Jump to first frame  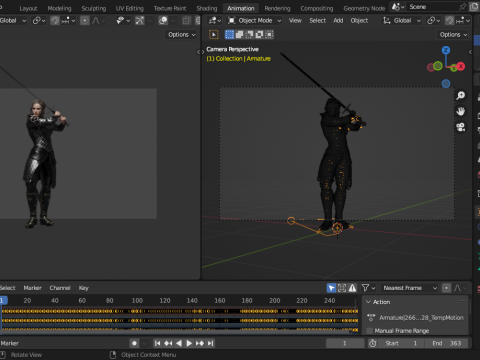pos(158,343)
